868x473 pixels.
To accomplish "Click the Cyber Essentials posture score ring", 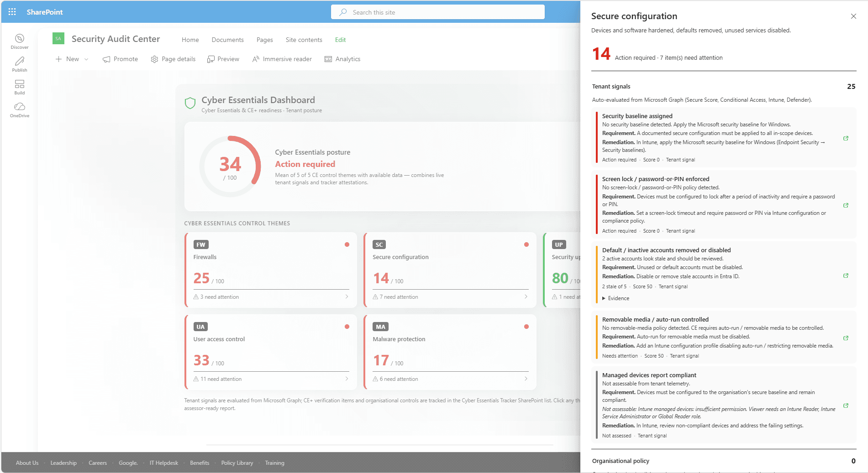I will tap(230, 166).
